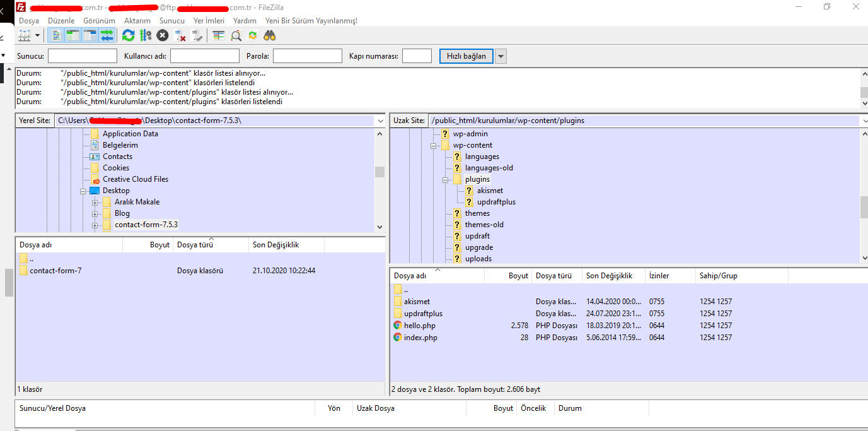Expand the Blog folder node
868x431 pixels.
95,213
